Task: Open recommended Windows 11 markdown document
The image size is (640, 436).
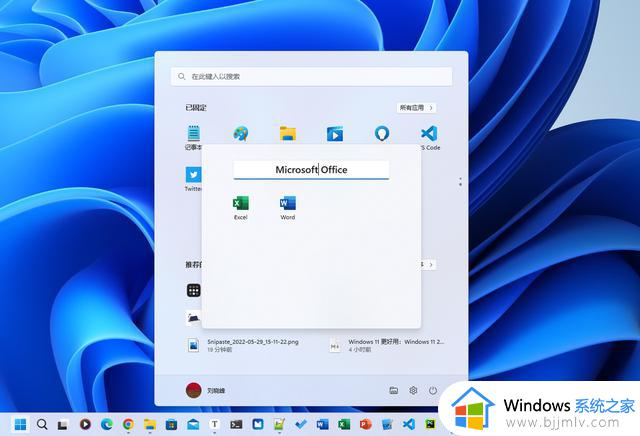Action: (x=387, y=345)
